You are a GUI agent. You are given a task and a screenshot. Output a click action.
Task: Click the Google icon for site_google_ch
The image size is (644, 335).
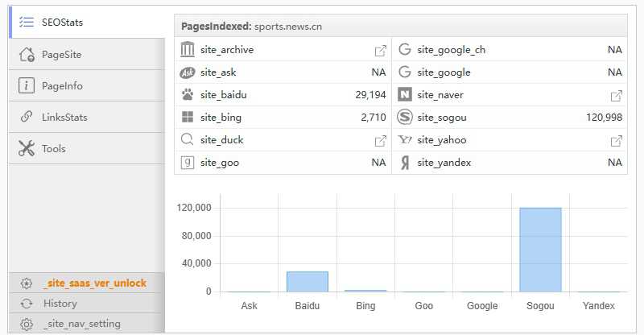click(x=405, y=49)
